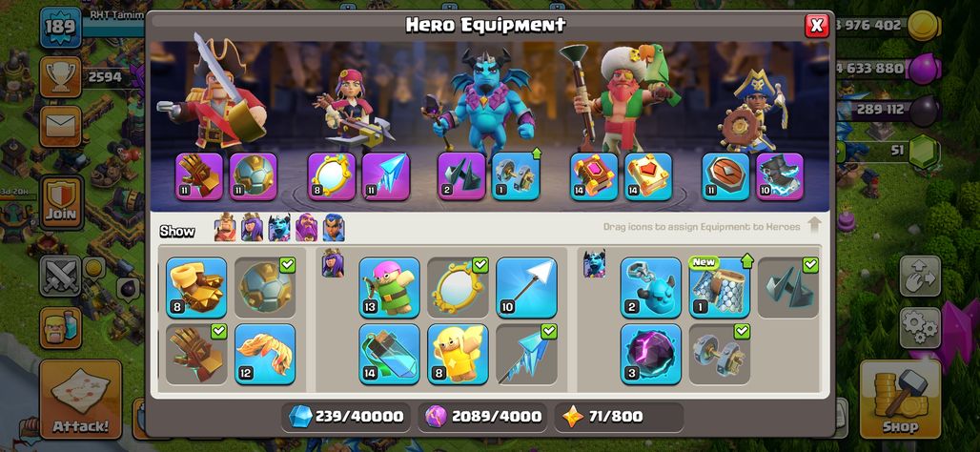The height and width of the screenshot is (452, 980).
Task: Toggle the equipped Magic Mirror in inventory
Action: 457,288
